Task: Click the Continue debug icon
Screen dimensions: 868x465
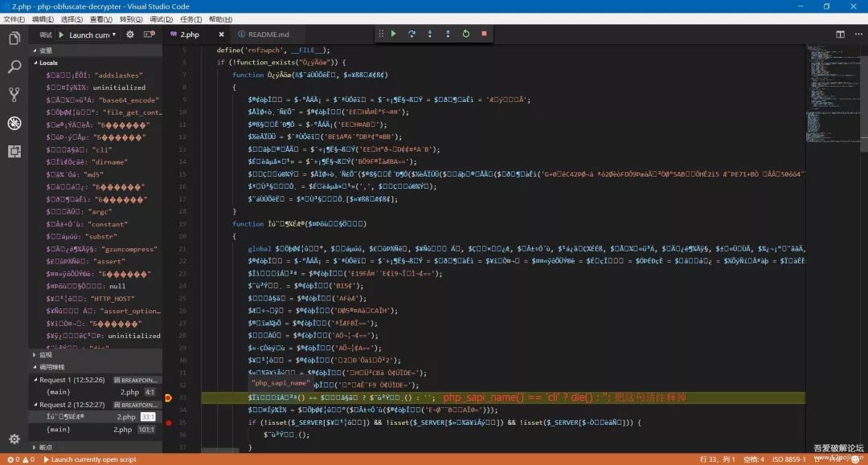Action: coord(394,34)
